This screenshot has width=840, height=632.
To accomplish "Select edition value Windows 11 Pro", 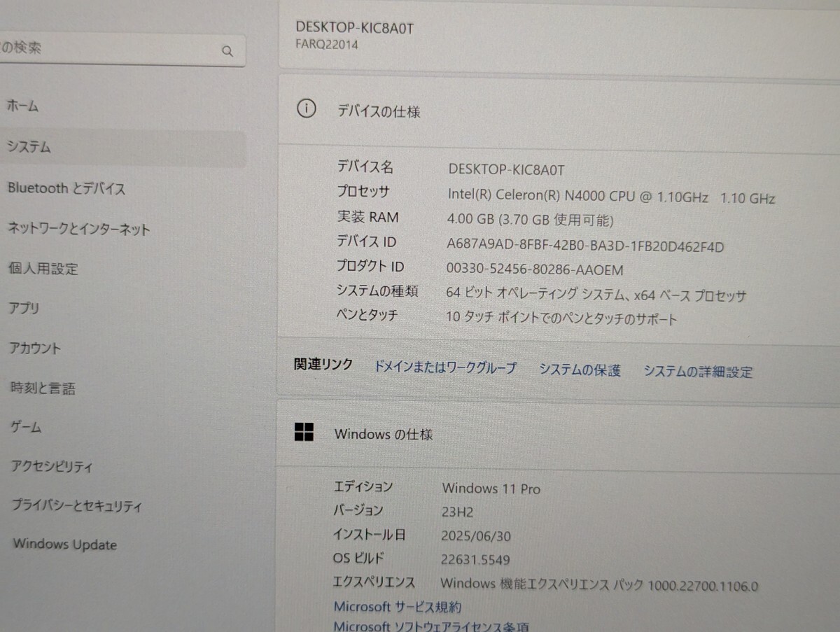I will (x=491, y=489).
